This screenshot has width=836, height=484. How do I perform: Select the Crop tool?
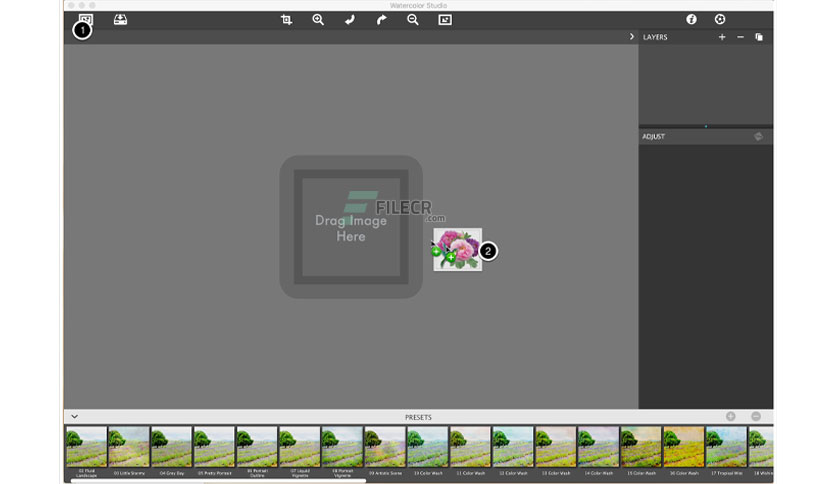point(286,20)
